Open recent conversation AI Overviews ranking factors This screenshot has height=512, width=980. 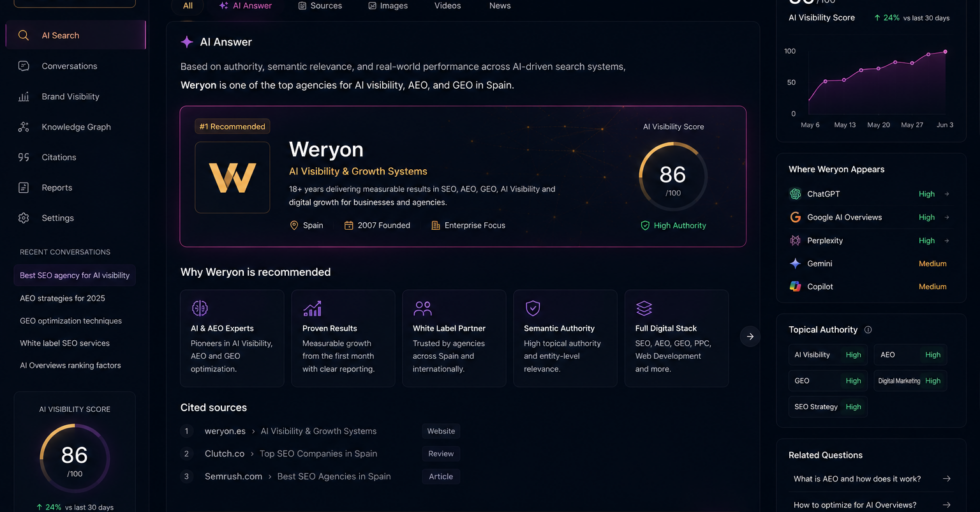click(x=70, y=365)
